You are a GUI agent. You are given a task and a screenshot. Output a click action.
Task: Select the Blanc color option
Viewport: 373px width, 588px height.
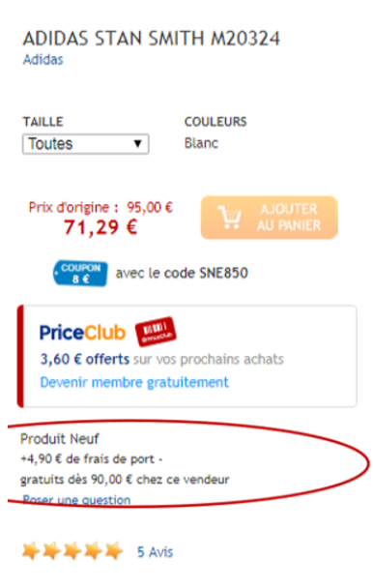point(201,143)
